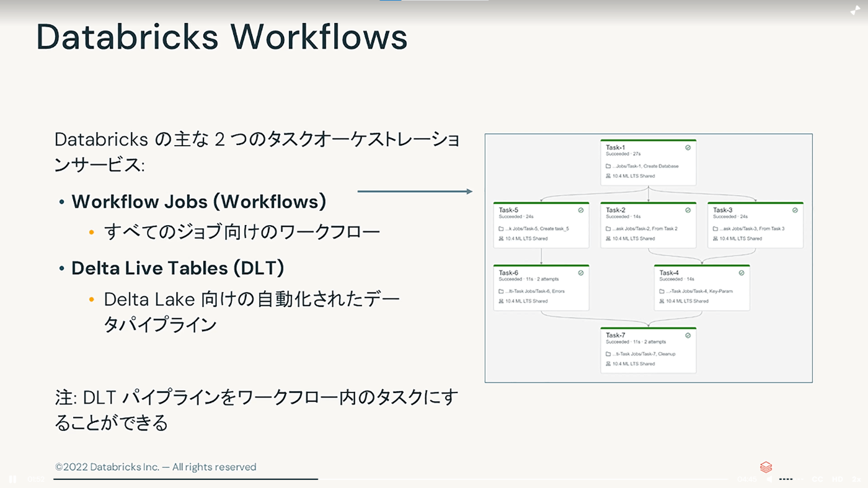Click the 'Task-6' title in the diagram
Image resolution: width=868 pixels, height=488 pixels.
pos(508,273)
